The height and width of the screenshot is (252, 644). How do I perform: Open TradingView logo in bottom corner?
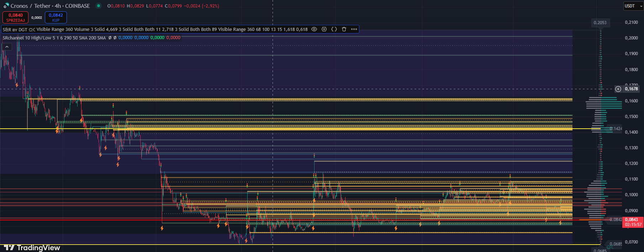point(32,247)
